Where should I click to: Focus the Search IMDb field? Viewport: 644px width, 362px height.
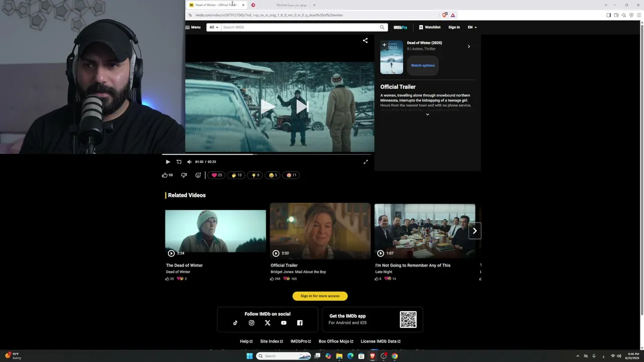pyautogui.click(x=300, y=27)
